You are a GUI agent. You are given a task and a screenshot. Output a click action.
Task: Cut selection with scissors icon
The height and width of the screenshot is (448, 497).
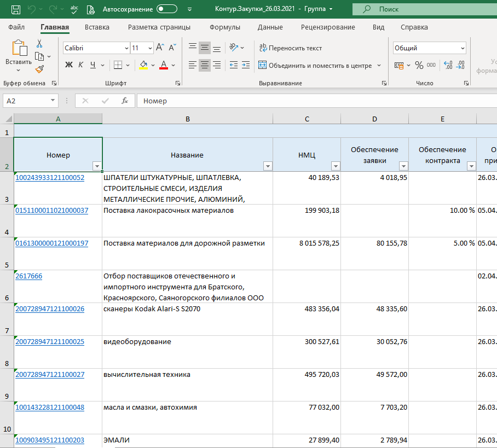[x=39, y=43]
